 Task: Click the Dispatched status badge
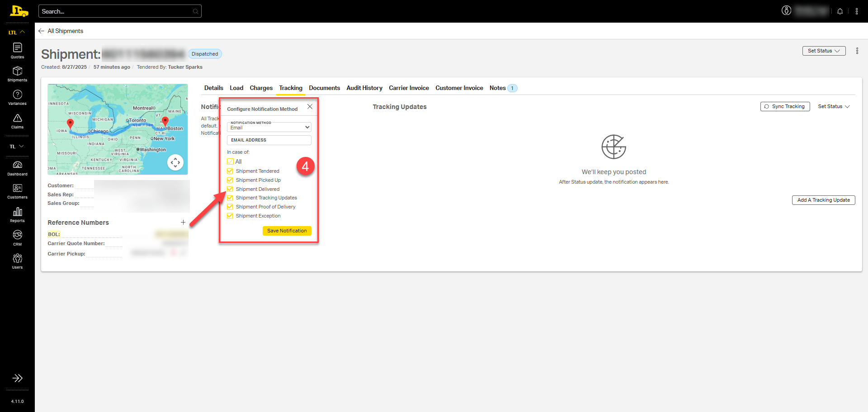tap(205, 54)
